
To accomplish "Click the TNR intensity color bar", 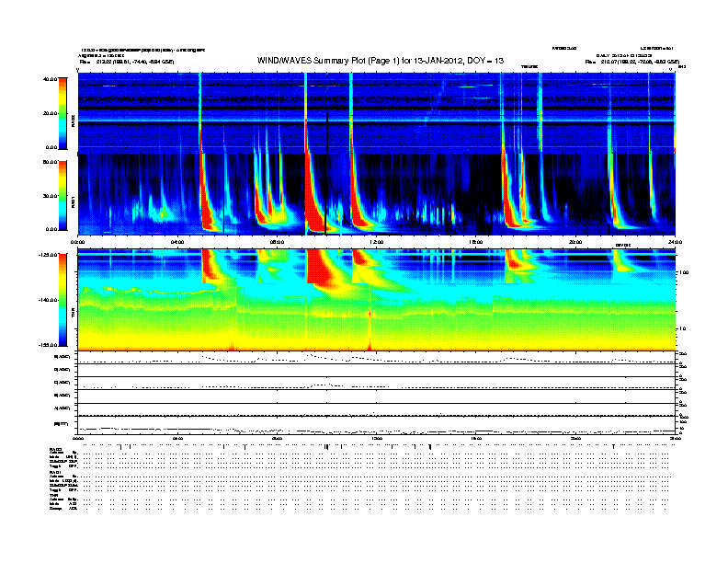I will [x=63, y=300].
